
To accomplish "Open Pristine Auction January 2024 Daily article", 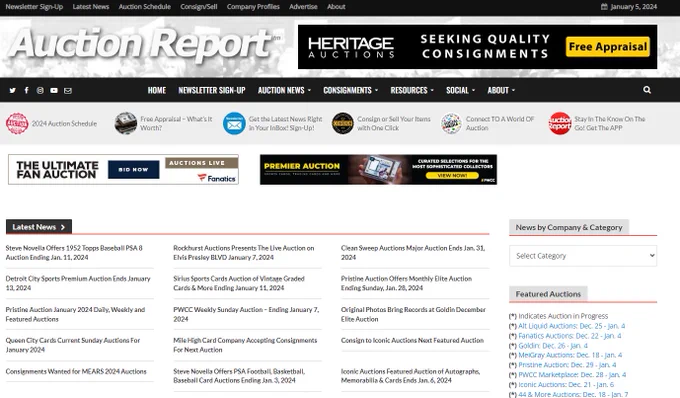I will pos(75,314).
